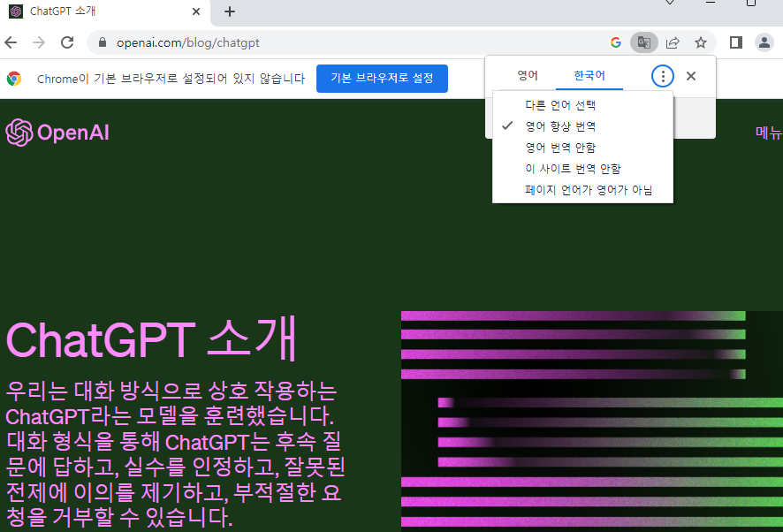
Task: Reload the page using the refresh icon
Action: pyautogui.click(x=67, y=42)
